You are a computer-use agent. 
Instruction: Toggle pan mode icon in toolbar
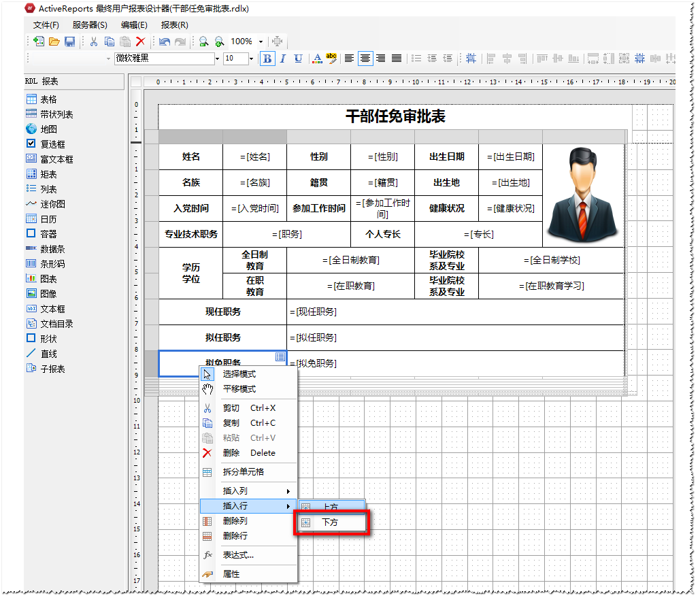278,41
